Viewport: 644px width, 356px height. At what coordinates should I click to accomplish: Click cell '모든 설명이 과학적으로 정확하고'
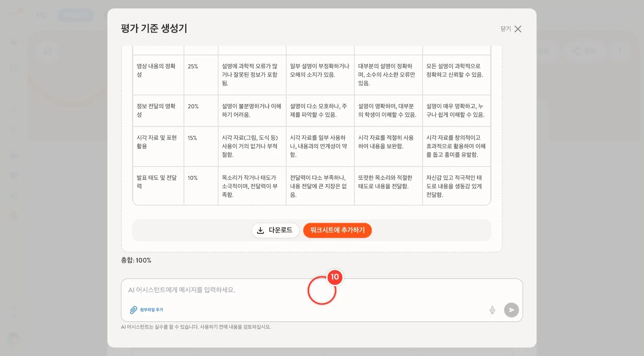pyautogui.click(x=456, y=75)
